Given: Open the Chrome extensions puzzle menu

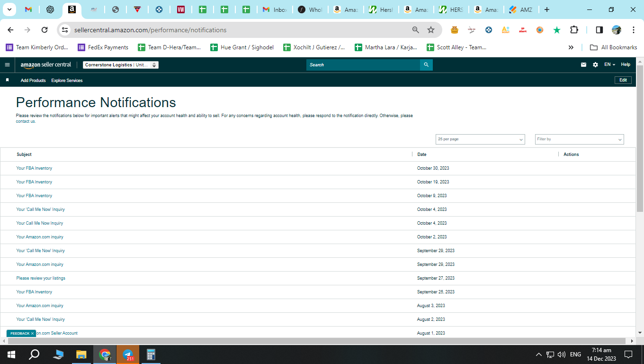Looking at the screenshot, I should pyautogui.click(x=574, y=30).
